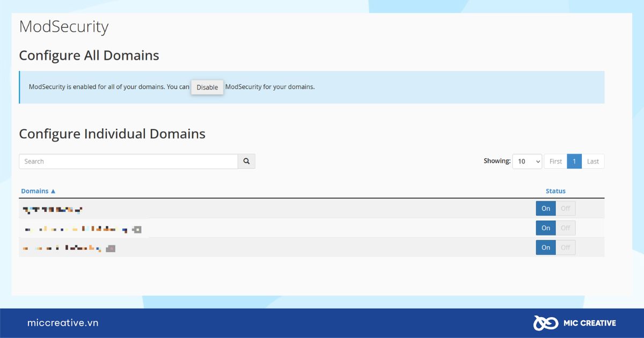644x338 pixels.
Task: Click the ModSecurity page heading
Action: tap(64, 27)
